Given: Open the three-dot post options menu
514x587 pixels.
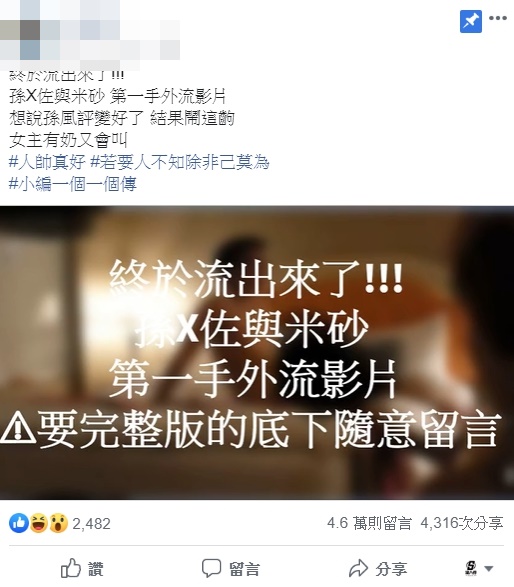Looking at the screenshot, I should 498,18.
